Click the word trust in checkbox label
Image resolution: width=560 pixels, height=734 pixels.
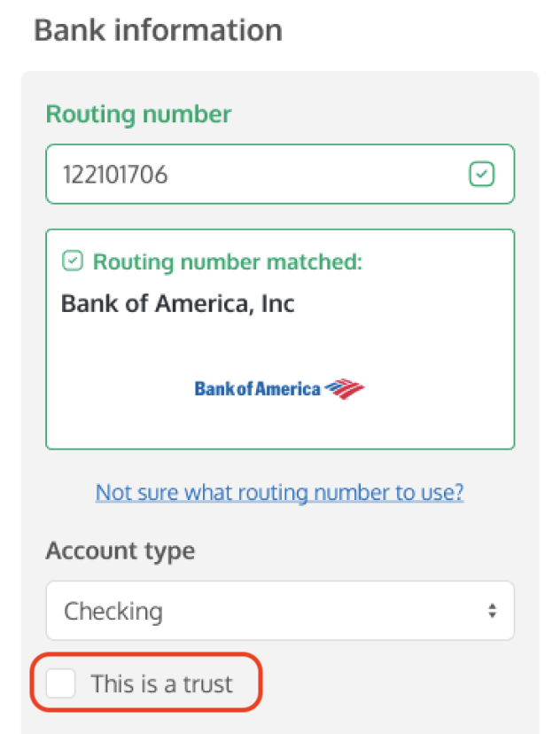[x=209, y=683]
